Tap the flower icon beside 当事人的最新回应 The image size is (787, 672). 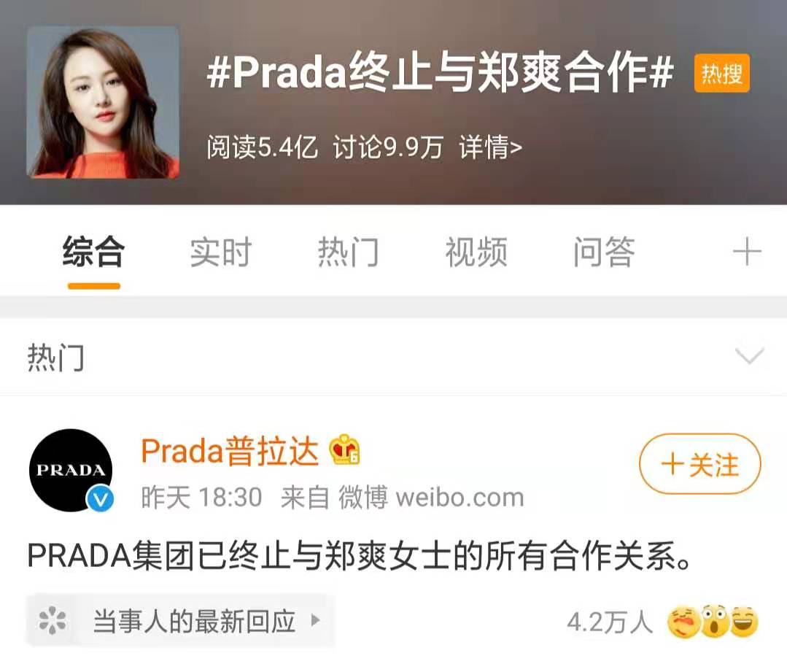pyautogui.click(x=53, y=621)
